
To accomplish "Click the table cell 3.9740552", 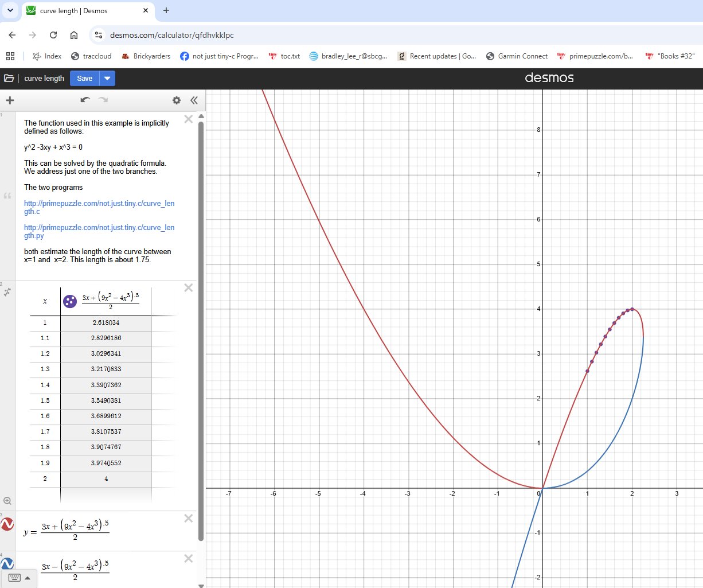I will pos(106,463).
